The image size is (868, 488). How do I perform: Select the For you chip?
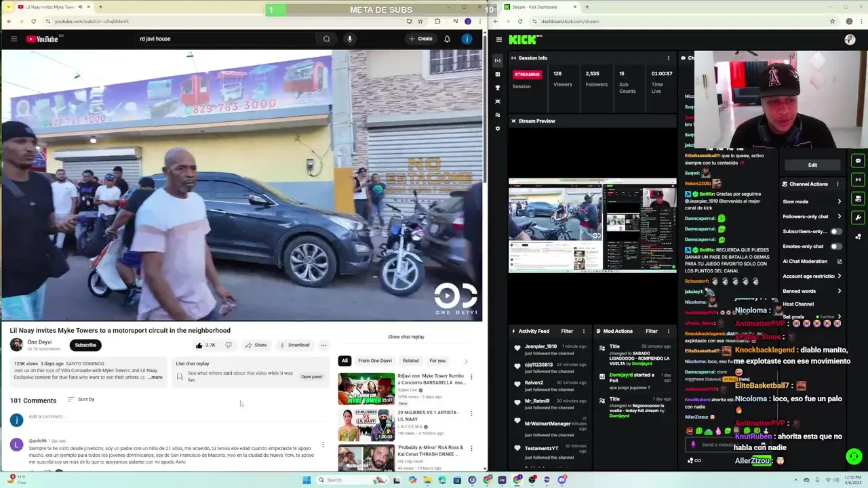437,361
